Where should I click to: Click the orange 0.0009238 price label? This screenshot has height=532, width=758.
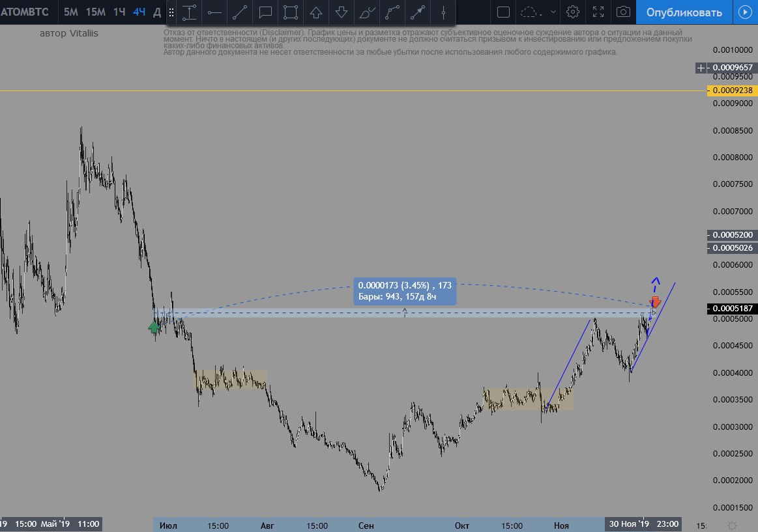coord(732,91)
